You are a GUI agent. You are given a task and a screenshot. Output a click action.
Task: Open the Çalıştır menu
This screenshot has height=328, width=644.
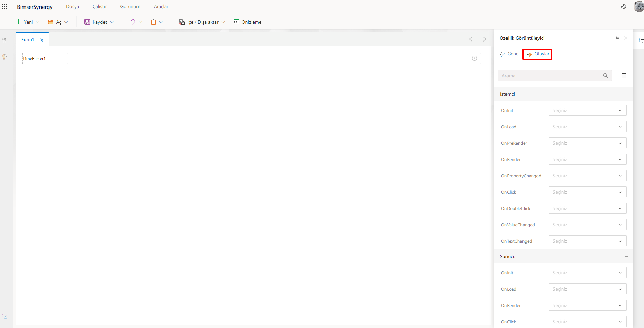(99, 7)
